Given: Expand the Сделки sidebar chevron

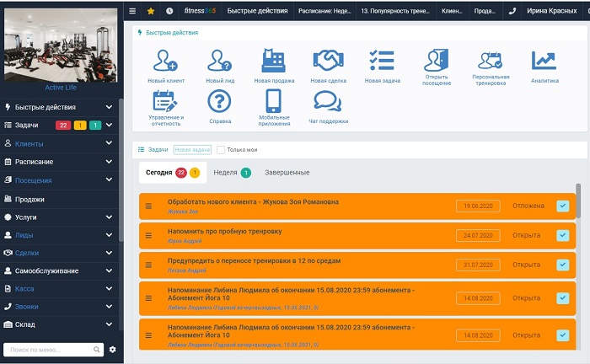Looking at the screenshot, I should (x=109, y=253).
